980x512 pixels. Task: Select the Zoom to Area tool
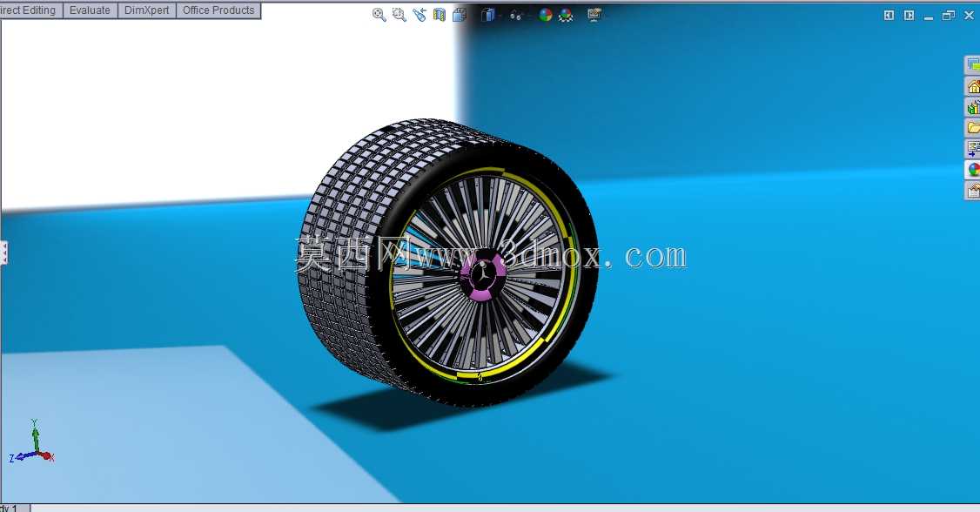(399, 15)
